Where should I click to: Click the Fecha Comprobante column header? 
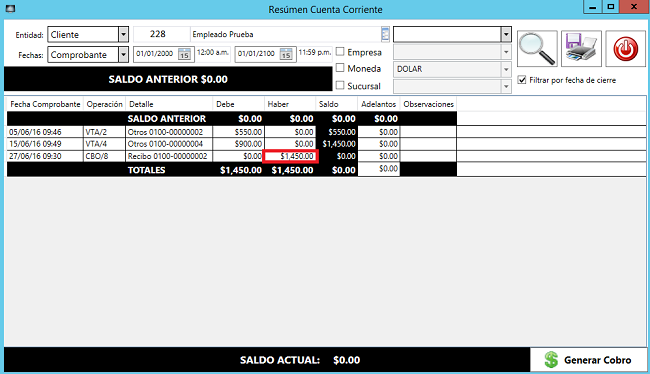click(45, 104)
